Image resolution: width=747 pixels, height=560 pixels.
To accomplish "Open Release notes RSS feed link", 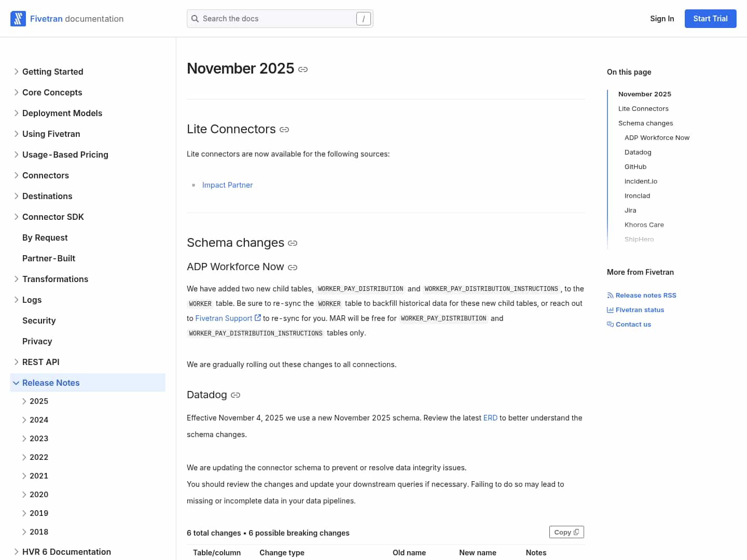I will [x=645, y=296].
